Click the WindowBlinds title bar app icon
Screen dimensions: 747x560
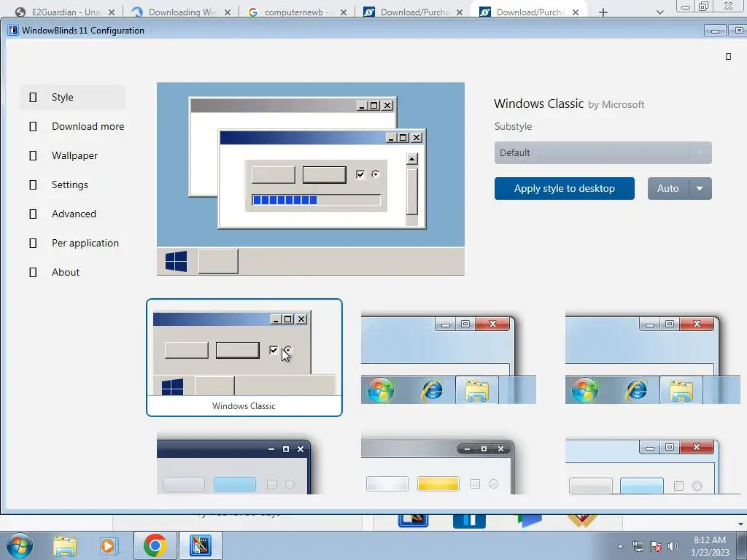coord(13,31)
